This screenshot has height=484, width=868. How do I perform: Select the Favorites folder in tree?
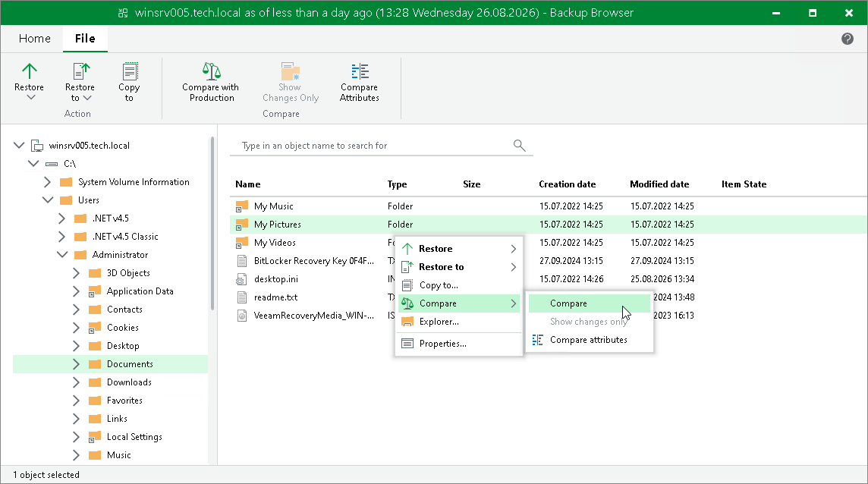point(124,401)
